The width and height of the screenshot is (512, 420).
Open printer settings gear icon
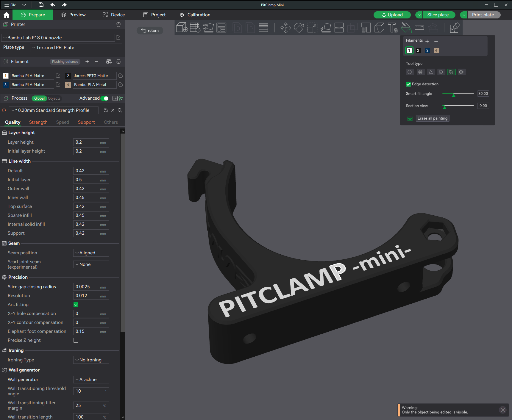point(118,24)
